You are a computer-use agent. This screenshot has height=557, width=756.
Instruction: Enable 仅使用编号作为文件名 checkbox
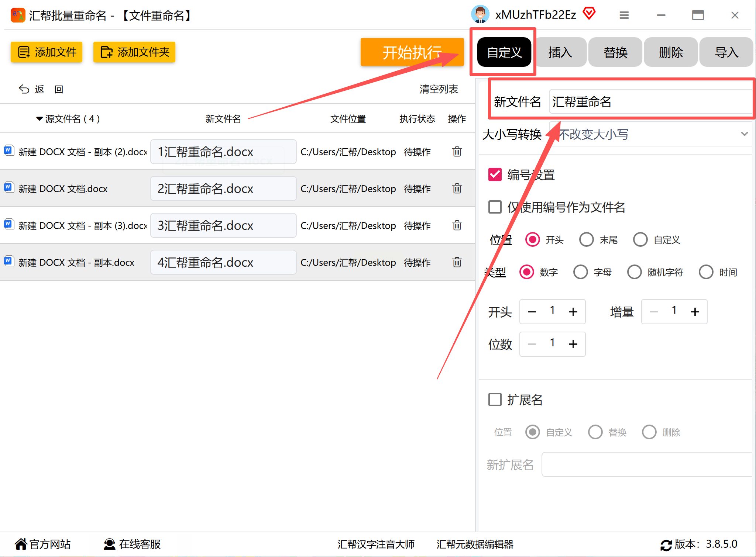495,207
